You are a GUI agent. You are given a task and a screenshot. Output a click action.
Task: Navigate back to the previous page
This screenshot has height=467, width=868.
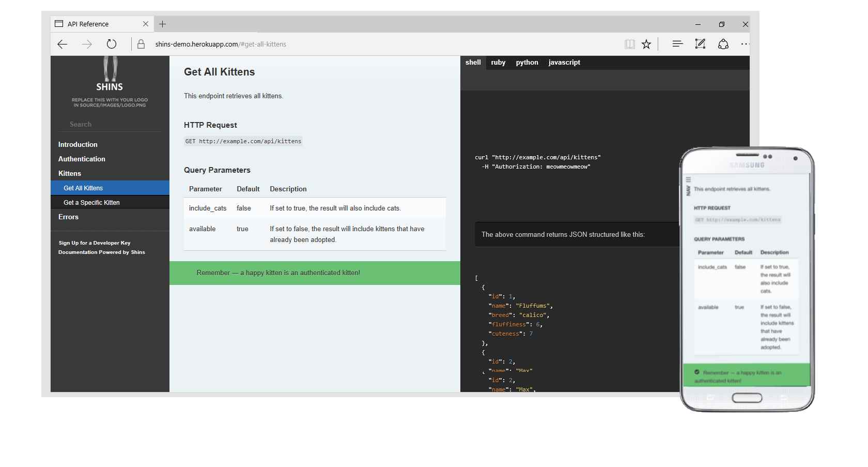point(62,44)
